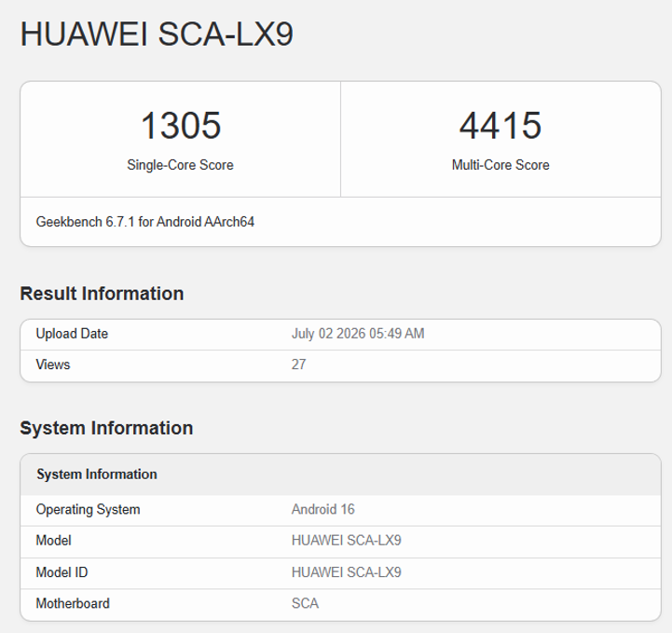The height and width of the screenshot is (633, 672).
Task: Select the 4415 multi-core score value
Action: tap(501, 126)
